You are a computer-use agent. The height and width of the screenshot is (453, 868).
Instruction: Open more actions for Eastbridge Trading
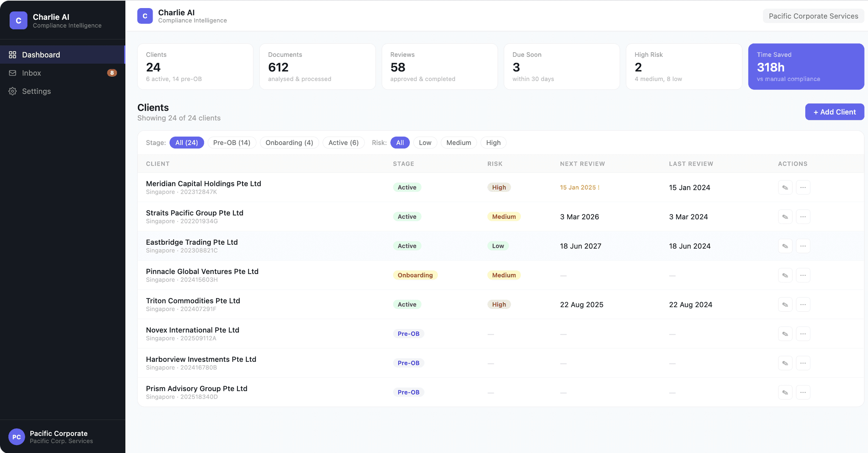tap(803, 246)
